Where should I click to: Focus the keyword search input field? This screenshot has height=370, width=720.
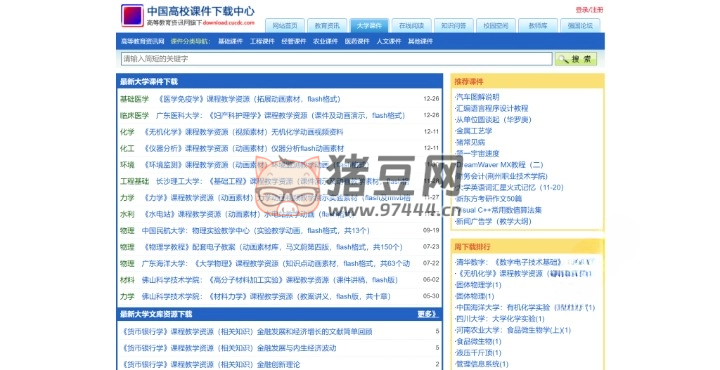coord(337,59)
